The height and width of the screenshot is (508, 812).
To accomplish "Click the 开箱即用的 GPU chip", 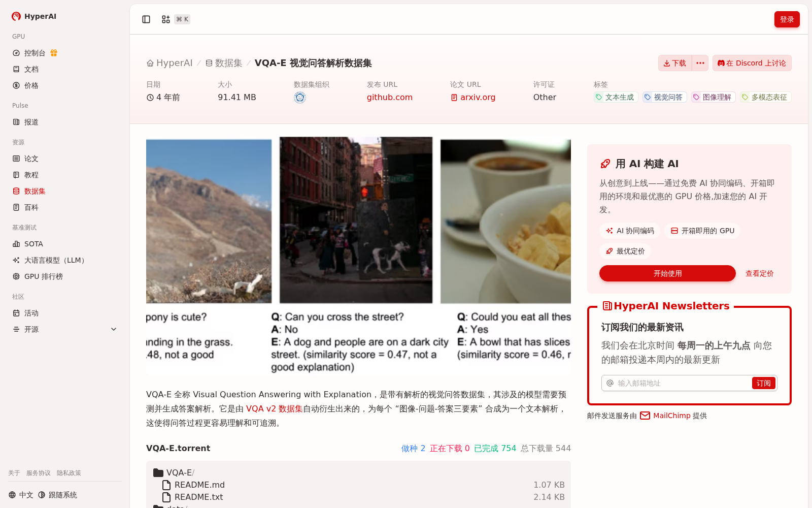I will [702, 231].
